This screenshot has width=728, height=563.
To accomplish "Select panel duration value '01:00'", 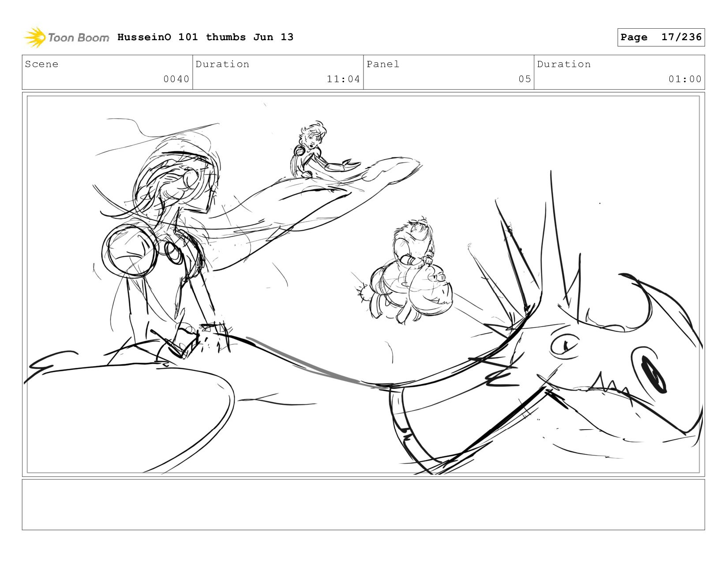I will [x=685, y=79].
